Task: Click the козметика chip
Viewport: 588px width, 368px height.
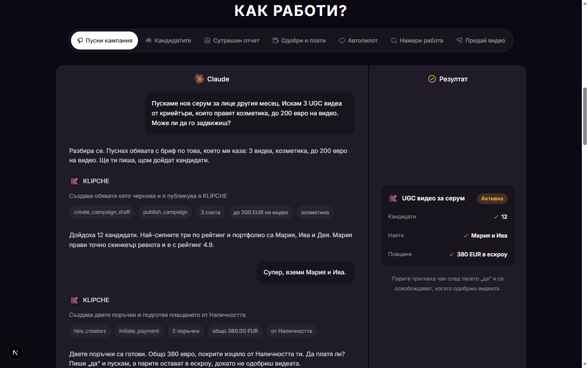Action: click(315, 212)
